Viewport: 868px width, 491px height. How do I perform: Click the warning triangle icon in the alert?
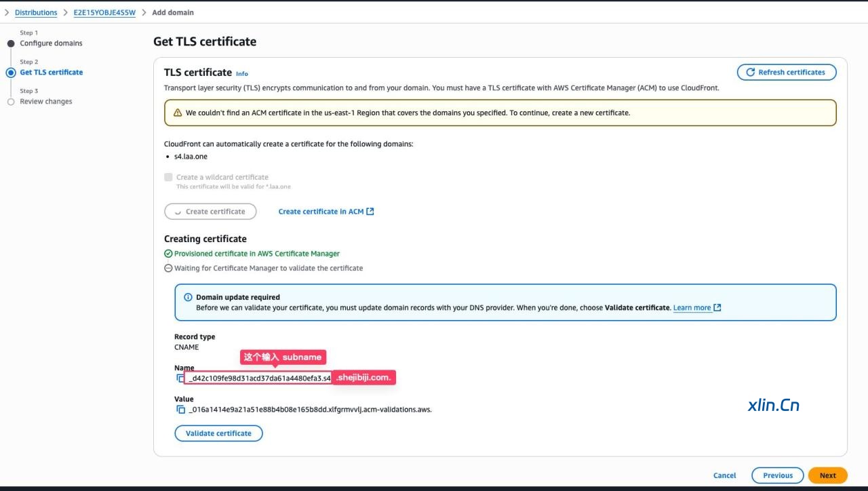pyautogui.click(x=178, y=113)
